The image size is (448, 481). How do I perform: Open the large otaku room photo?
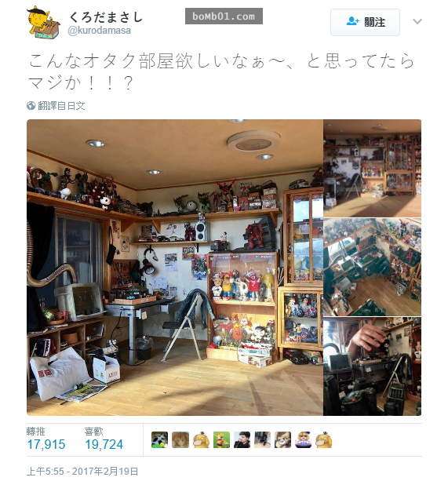coord(175,268)
